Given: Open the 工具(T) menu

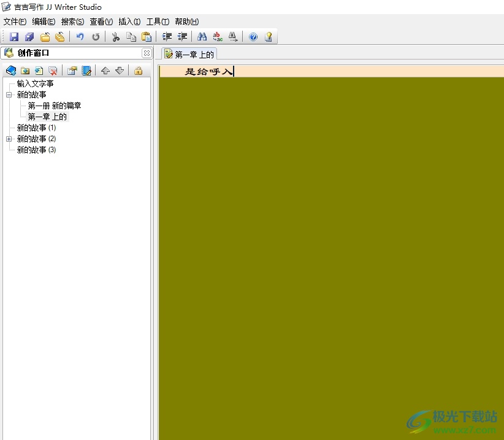Looking at the screenshot, I should tap(158, 21).
